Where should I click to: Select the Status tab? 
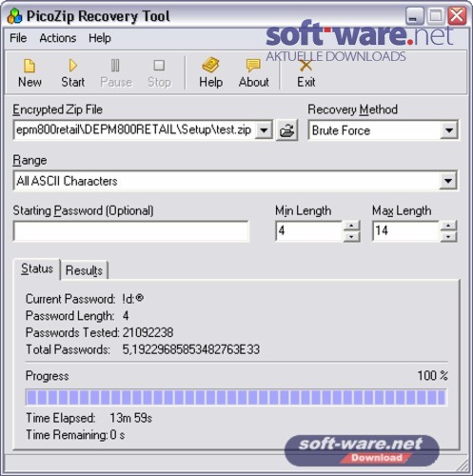tap(37, 269)
